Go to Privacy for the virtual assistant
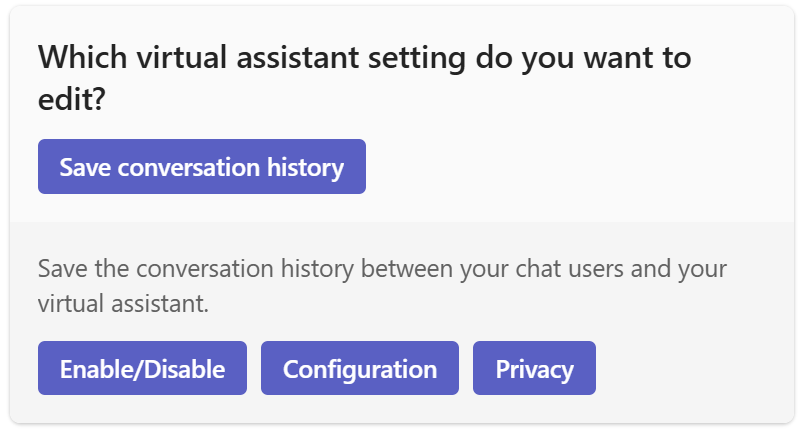803x430 pixels. click(x=534, y=368)
